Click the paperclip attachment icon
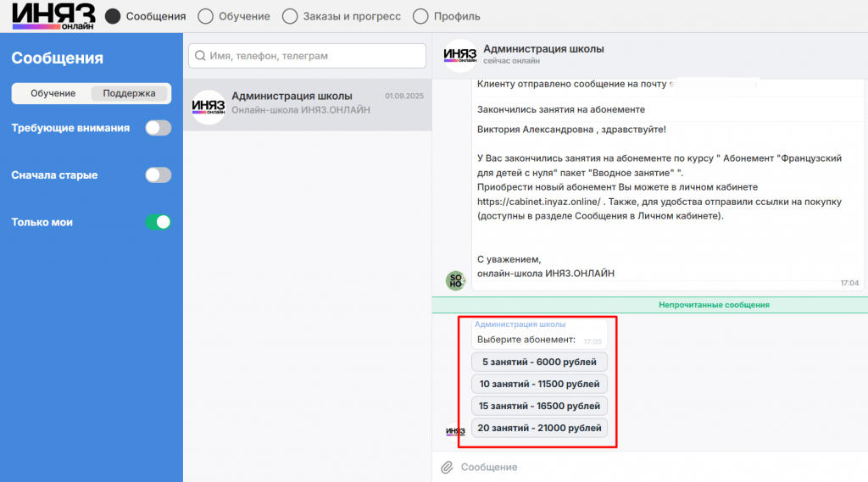Viewport: 868px width, 482px height. pyautogui.click(x=447, y=467)
